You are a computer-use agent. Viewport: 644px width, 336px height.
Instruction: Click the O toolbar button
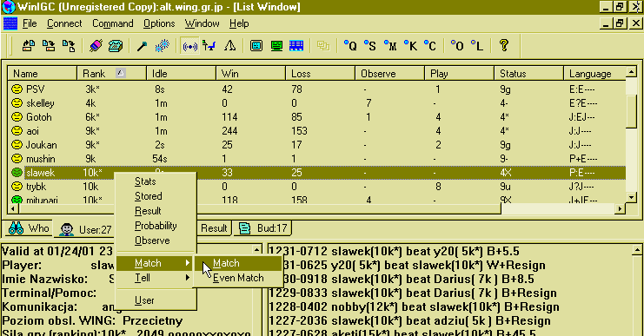pos(457,45)
